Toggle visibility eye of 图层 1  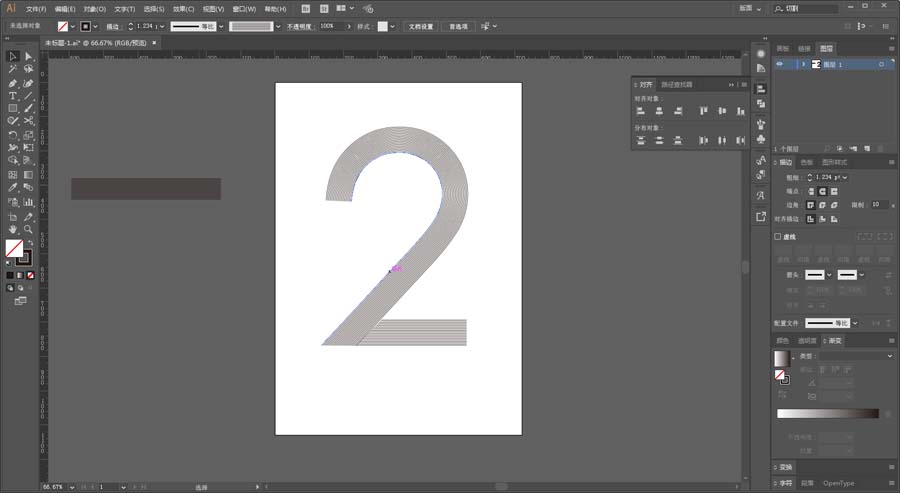pyautogui.click(x=779, y=64)
